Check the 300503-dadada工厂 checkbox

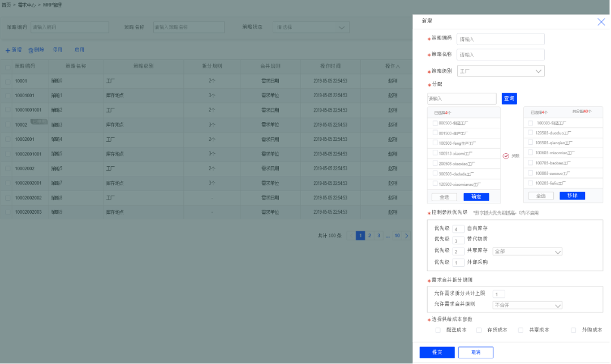click(435, 174)
